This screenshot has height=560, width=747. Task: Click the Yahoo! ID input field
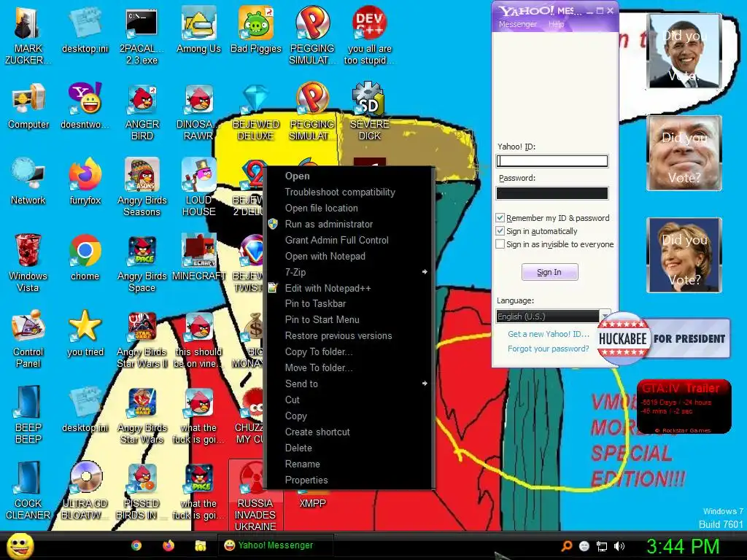tap(552, 161)
